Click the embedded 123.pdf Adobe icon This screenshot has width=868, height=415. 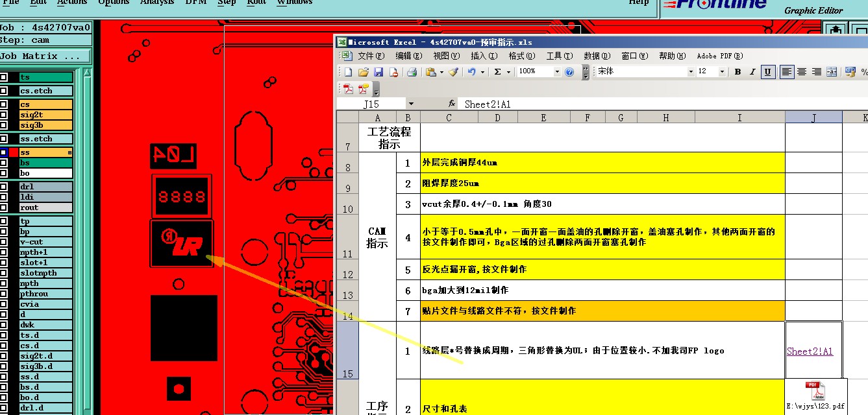815,390
